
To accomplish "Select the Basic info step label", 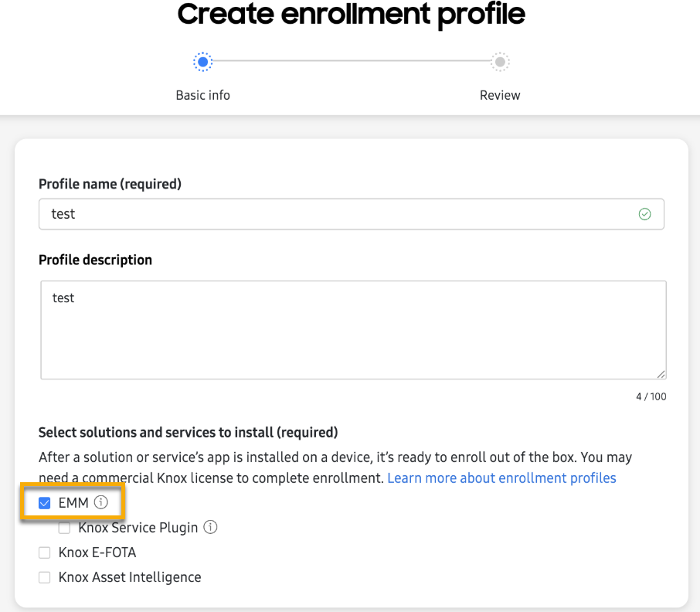I will pyautogui.click(x=202, y=95).
